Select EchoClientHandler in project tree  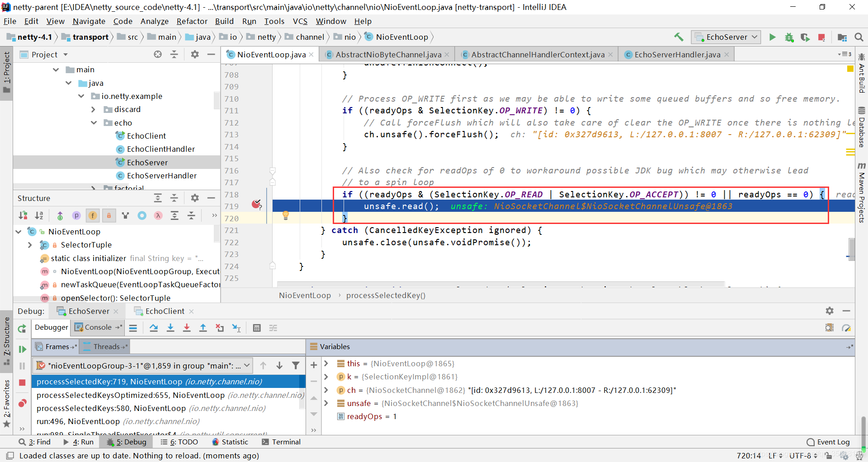[160, 149]
